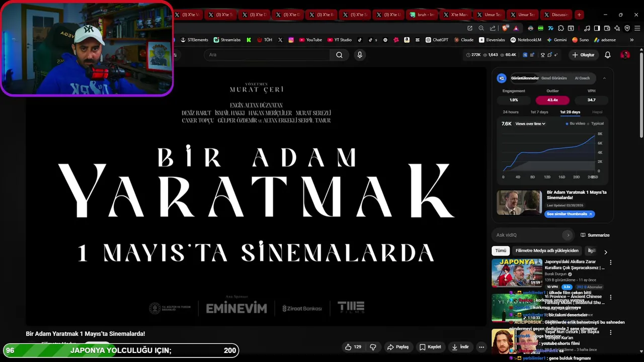Download the video with İndir

pos(460,347)
